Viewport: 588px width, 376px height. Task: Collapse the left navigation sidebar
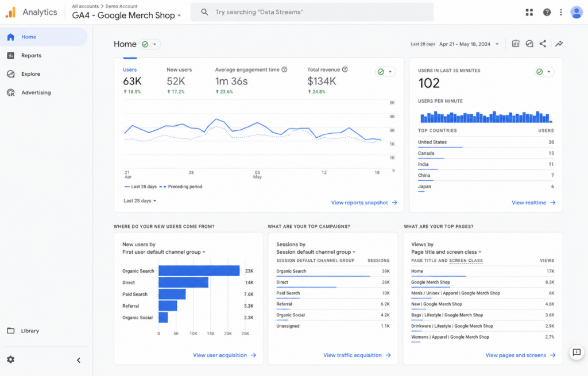pos(78,361)
